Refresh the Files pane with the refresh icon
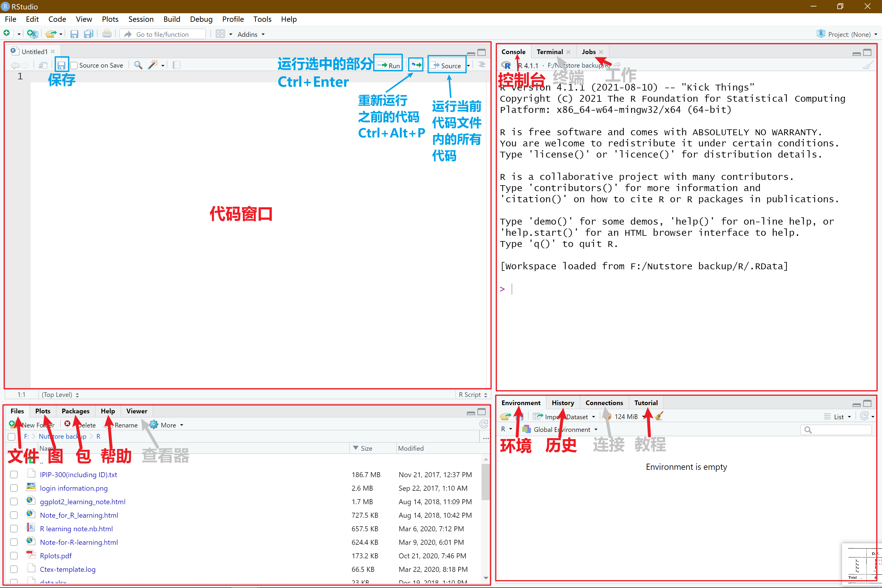This screenshot has height=588, width=882. pyautogui.click(x=484, y=424)
